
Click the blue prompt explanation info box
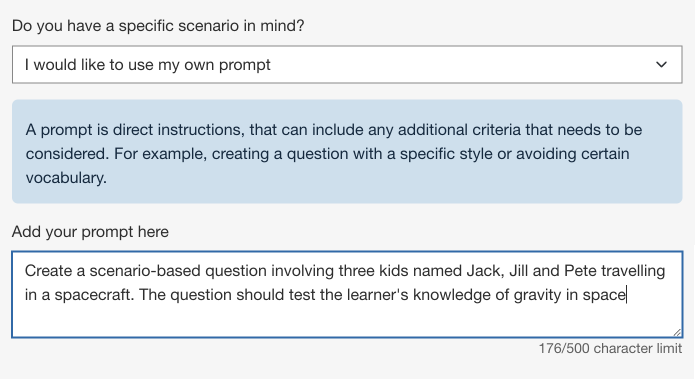tap(347, 152)
